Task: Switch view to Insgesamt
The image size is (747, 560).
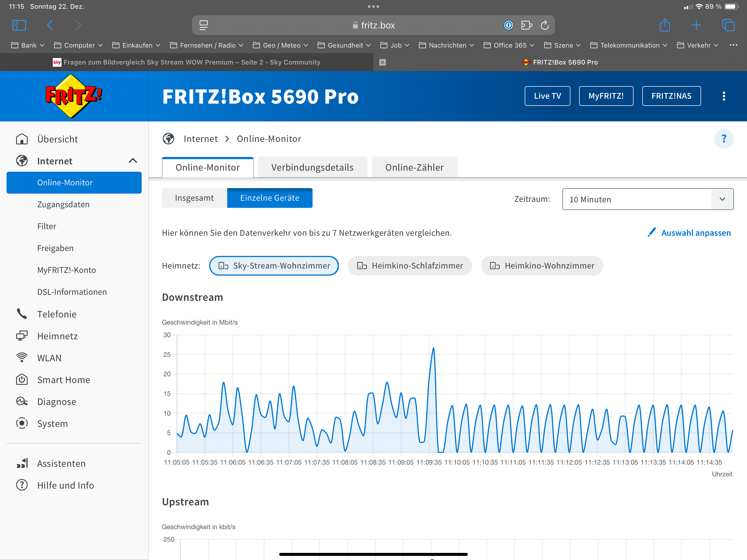Action: (x=194, y=198)
